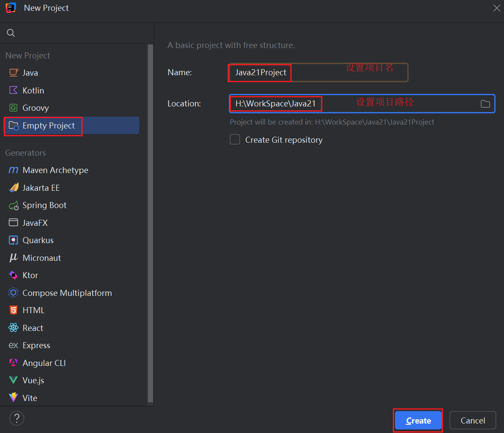Choose Angular CLI generator
This screenshot has width=504, height=433.
(71, 363)
